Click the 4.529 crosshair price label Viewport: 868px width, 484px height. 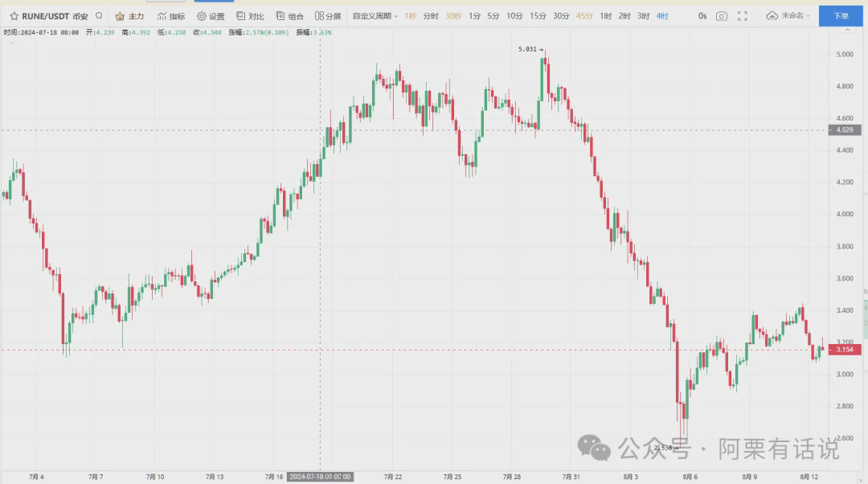844,129
